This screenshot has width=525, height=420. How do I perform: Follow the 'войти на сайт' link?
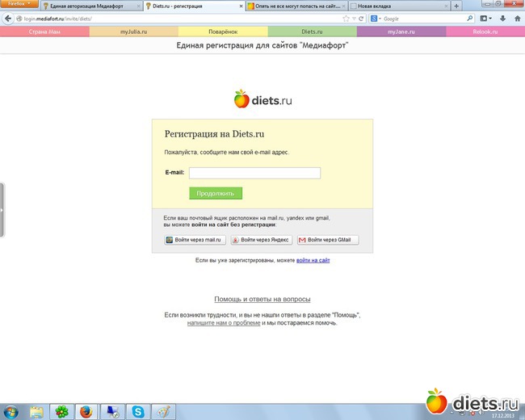coord(313,261)
